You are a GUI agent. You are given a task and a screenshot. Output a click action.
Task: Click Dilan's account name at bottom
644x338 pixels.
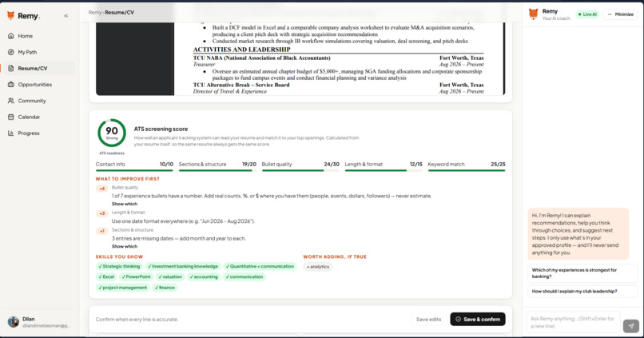[x=28, y=319]
